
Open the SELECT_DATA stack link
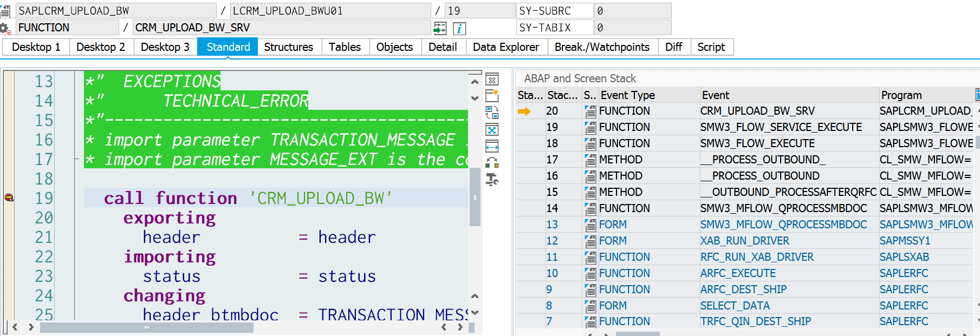click(735, 306)
